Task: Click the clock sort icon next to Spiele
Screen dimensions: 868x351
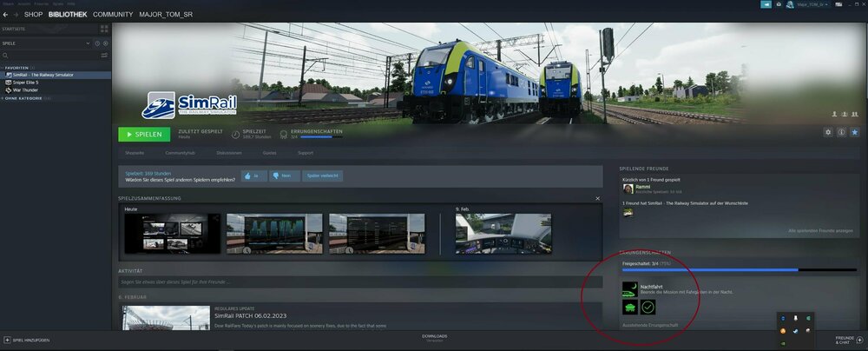Action: [x=97, y=43]
